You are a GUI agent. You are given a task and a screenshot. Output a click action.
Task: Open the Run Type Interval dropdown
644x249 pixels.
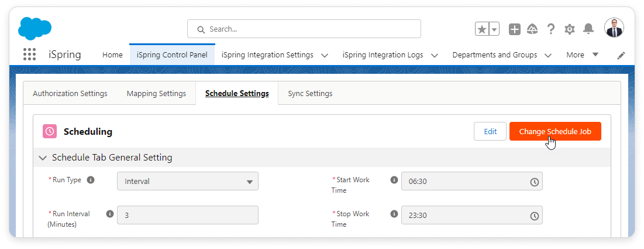(187, 181)
